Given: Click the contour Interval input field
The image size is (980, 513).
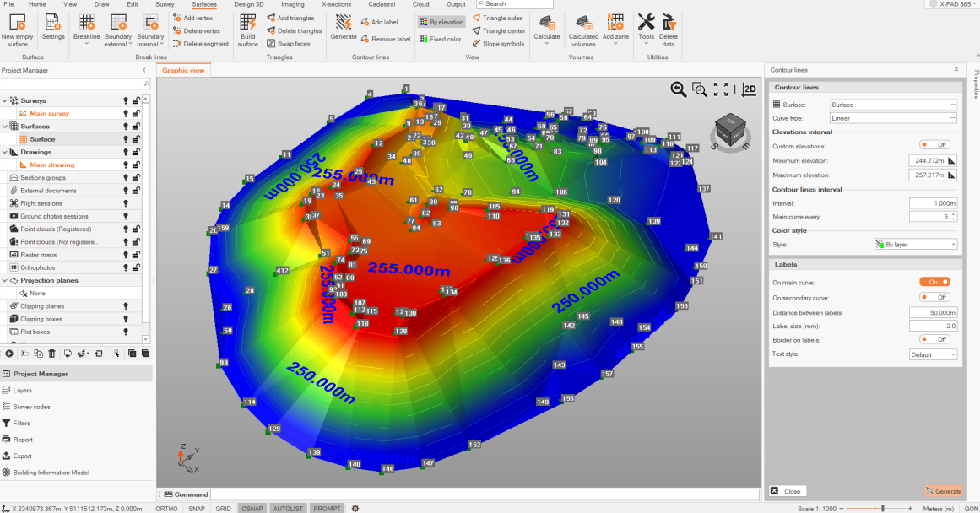Looking at the screenshot, I should coord(933,203).
